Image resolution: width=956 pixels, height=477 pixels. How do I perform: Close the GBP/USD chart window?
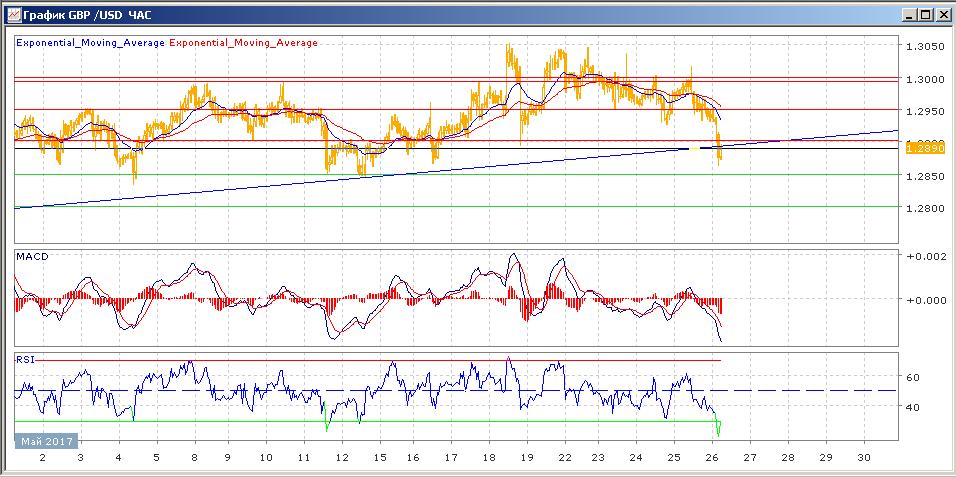[942, 15]
